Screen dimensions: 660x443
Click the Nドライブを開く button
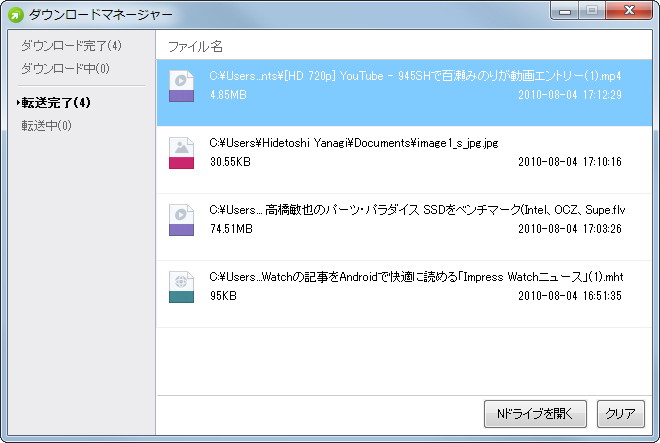tap(535, 414)
